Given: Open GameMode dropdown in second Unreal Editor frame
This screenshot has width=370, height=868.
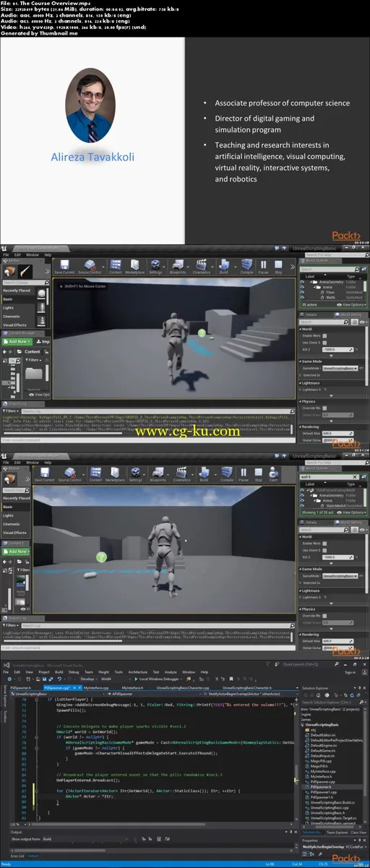Looking at the screenshot, I should pyautogui.click(x=339, y=575).
